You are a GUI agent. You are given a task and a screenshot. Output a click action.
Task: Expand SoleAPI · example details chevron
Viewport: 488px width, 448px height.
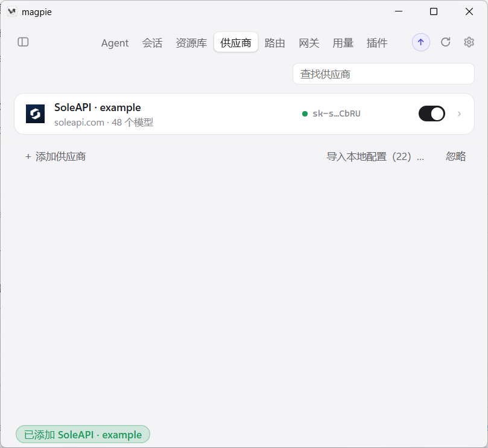click(x=459, y=114)
